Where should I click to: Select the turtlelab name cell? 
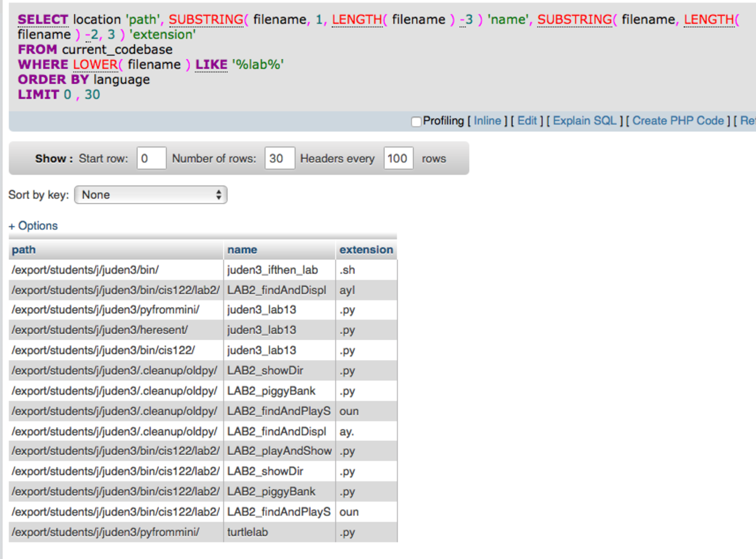pos(247,532)
